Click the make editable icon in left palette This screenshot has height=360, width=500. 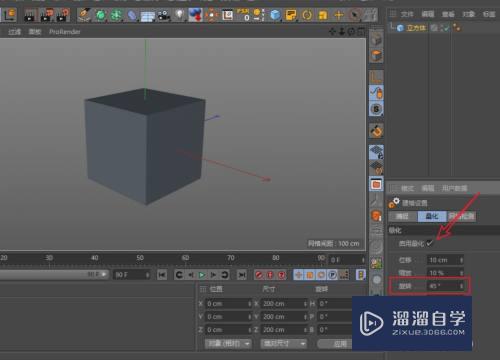coord(376,40)
